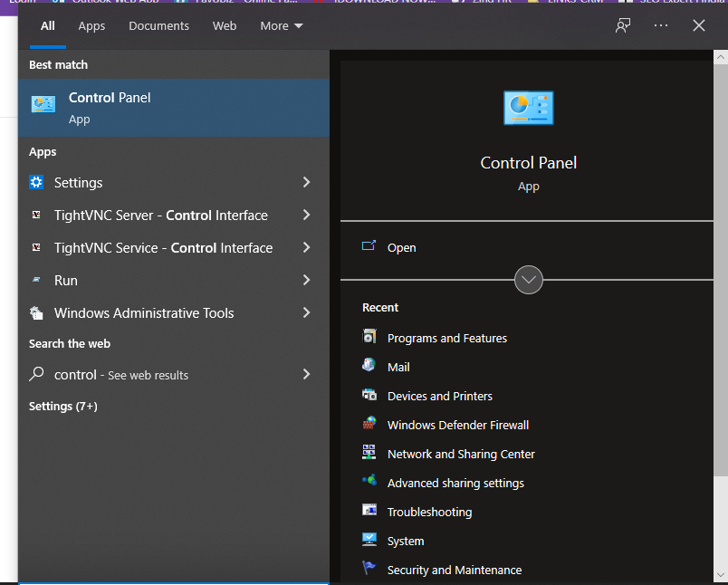This screenshot has height=585, width=728.
Task: Switch to the Apps tab
Action: pos(91,26)
